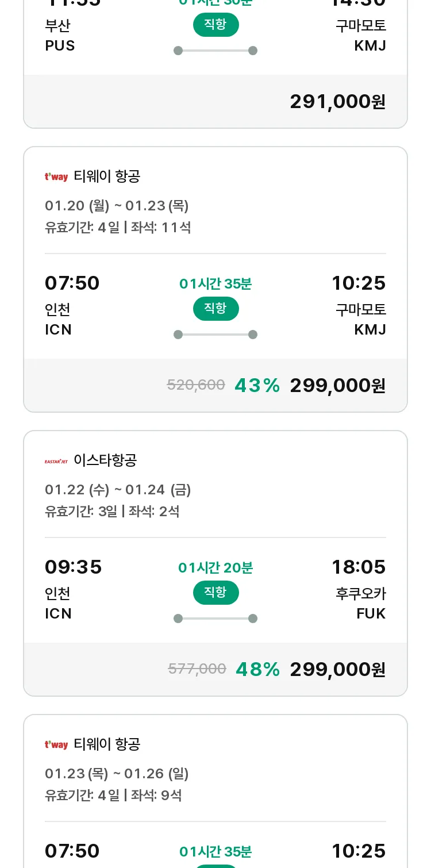Select the 299,000원 fare with 43% discount
This screenshot has height=868, width=431.
pyautogui.click(x=337, y=386)
